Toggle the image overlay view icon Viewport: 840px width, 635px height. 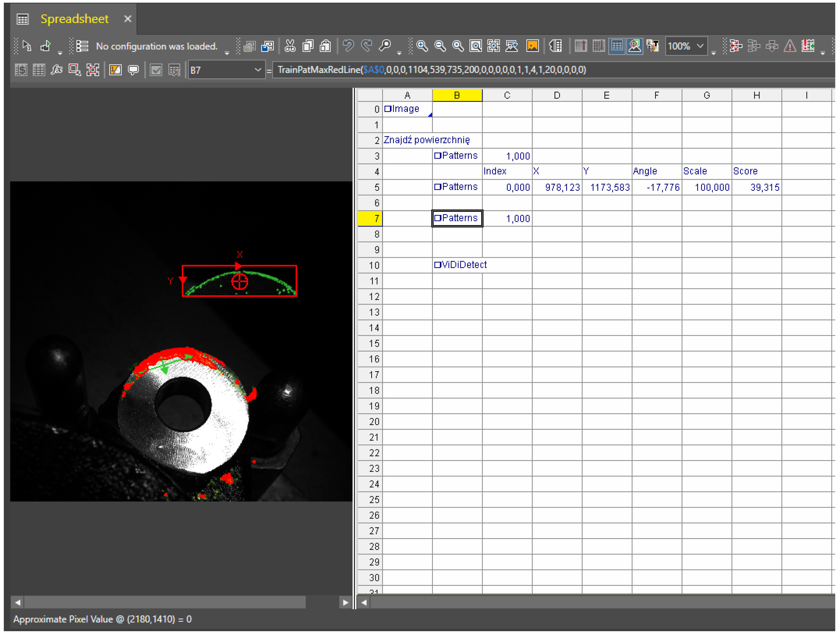click(x=635, y=46)
